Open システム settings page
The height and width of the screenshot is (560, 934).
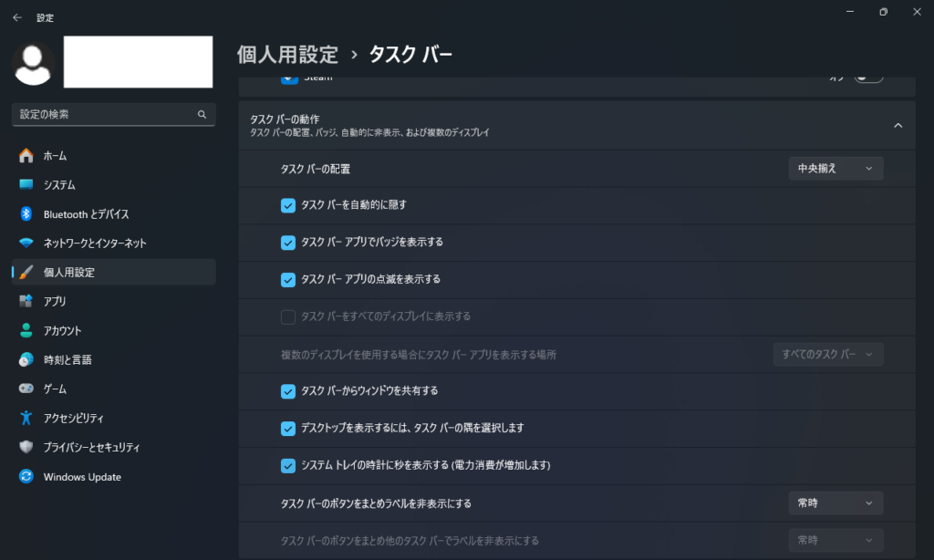tap(114, 184)
